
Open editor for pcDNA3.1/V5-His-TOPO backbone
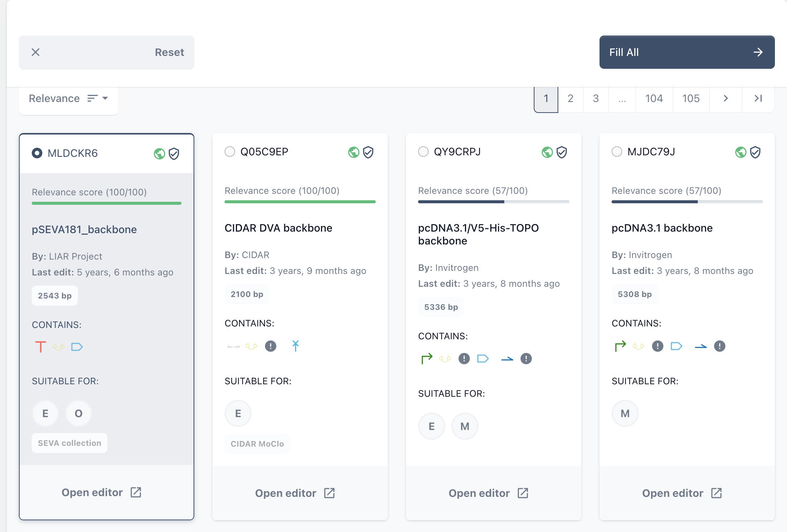tap(488, 493)
